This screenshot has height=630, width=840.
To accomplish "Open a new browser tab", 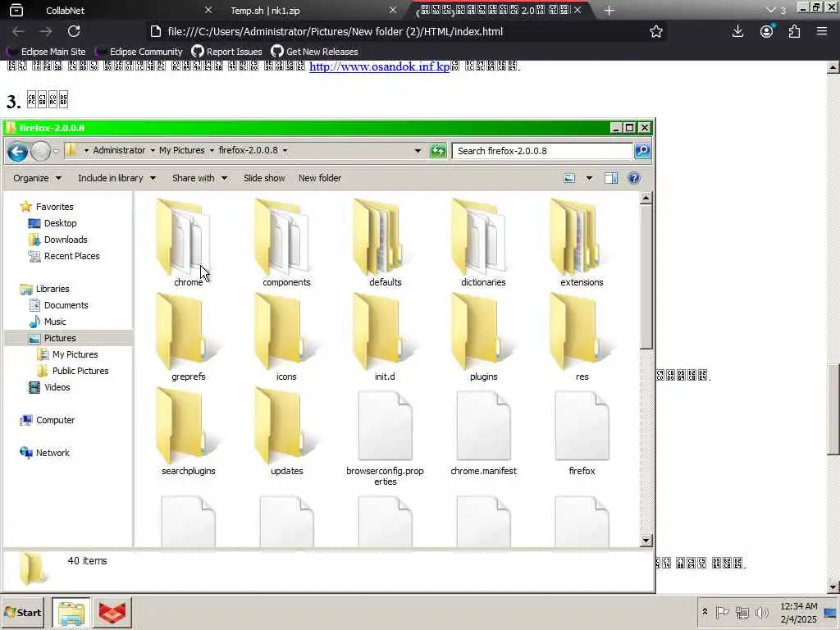I will point(609,10).
